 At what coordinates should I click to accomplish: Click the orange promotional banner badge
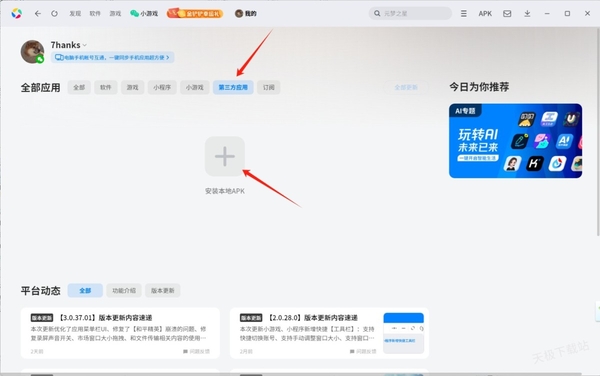click(x=195, y=13)
